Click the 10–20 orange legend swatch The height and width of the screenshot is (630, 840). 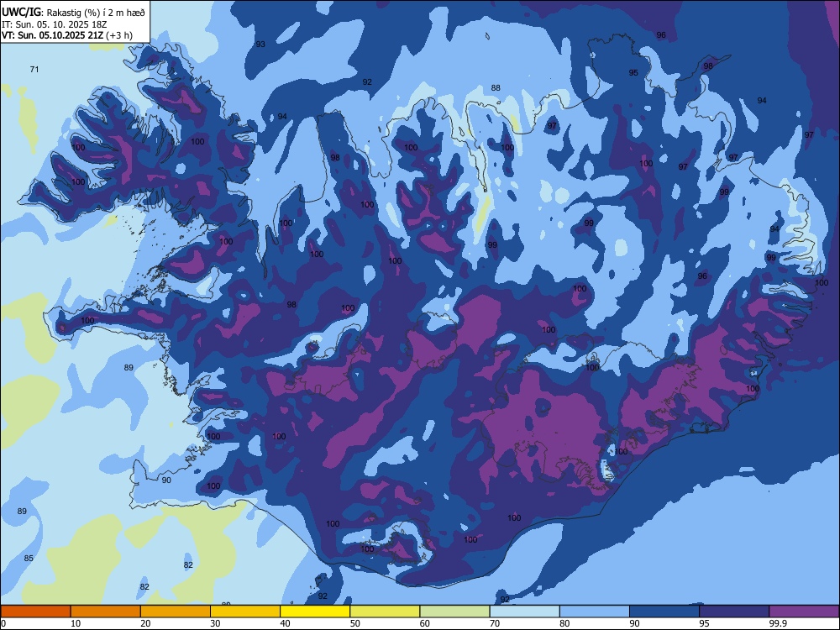coord(106,612)
